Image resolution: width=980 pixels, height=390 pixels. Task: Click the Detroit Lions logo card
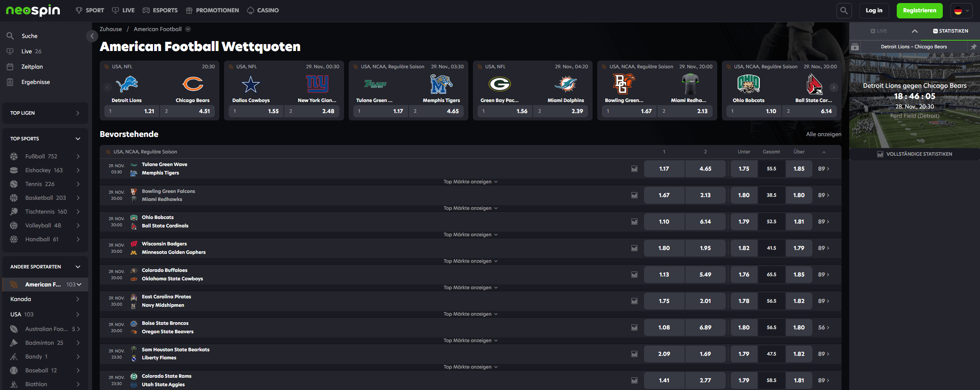(x=127, y=84)
